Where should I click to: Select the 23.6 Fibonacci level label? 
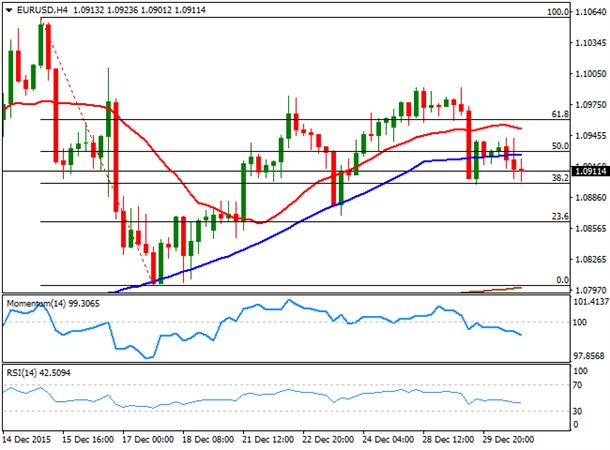pyautogui.click(x=560, y=216)
